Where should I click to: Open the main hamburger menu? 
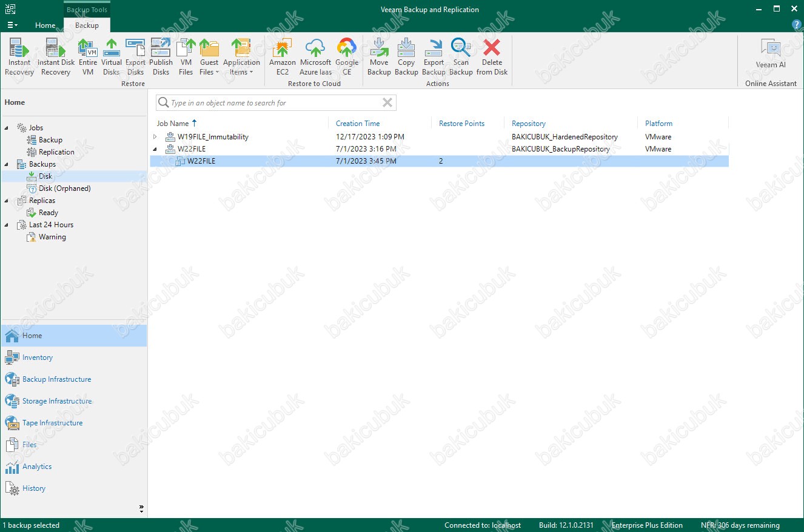pyautogui.click(x=12, y=25)
